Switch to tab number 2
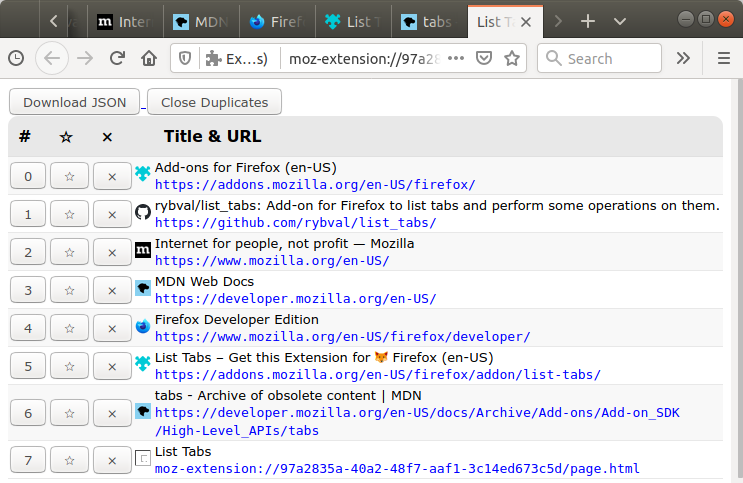The image size is (743, 483). pos(28,252)
